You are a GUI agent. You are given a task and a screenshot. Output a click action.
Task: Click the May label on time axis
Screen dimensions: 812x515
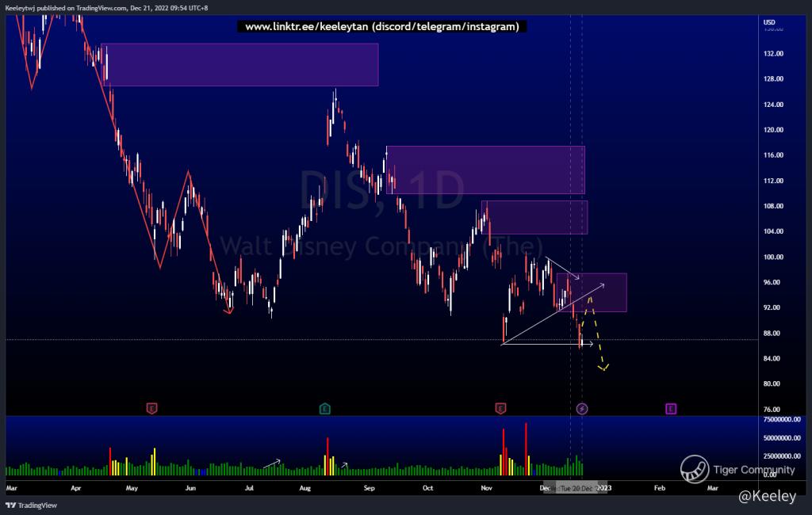click(x=132, y=488)
